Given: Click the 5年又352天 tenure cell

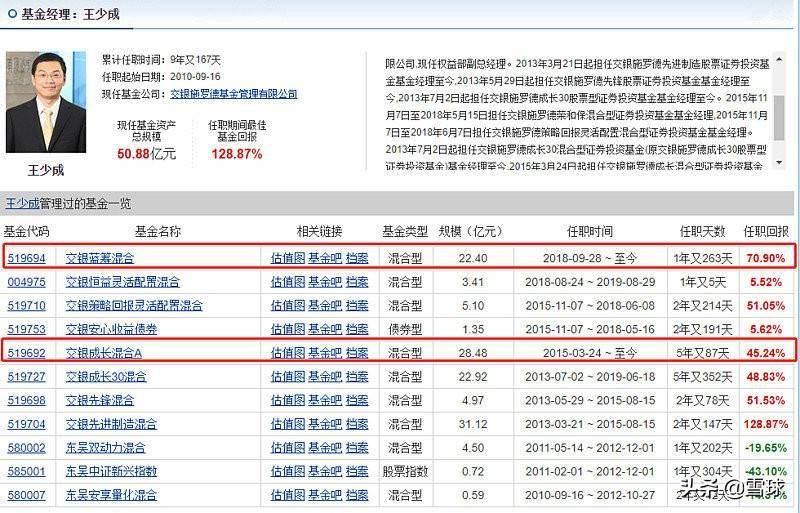Looking at the screenshot, I should 703,377.
